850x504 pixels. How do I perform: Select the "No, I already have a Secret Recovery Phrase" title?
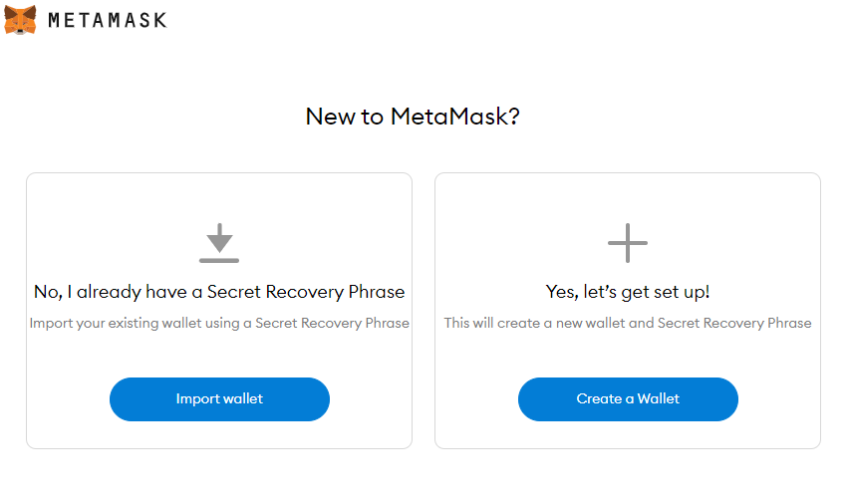[219, 292]
